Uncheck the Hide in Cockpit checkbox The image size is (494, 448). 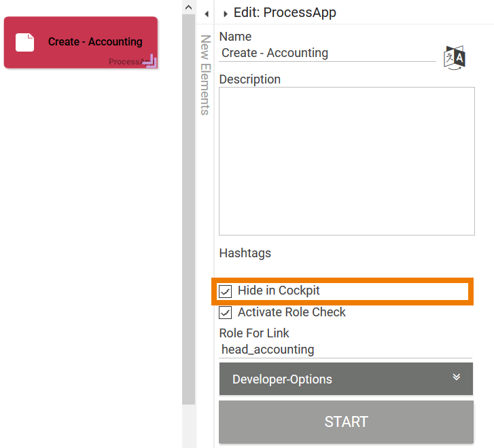(x=226, y=292)
